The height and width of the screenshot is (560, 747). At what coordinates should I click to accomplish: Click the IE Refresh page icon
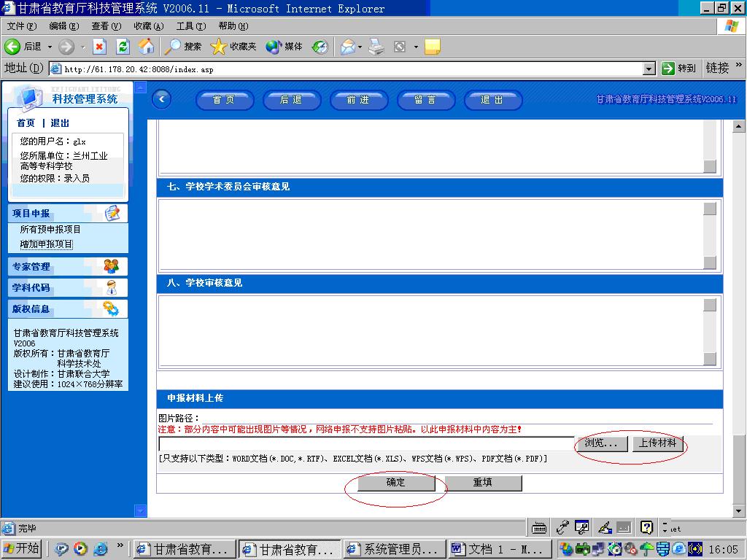(123, 47)
